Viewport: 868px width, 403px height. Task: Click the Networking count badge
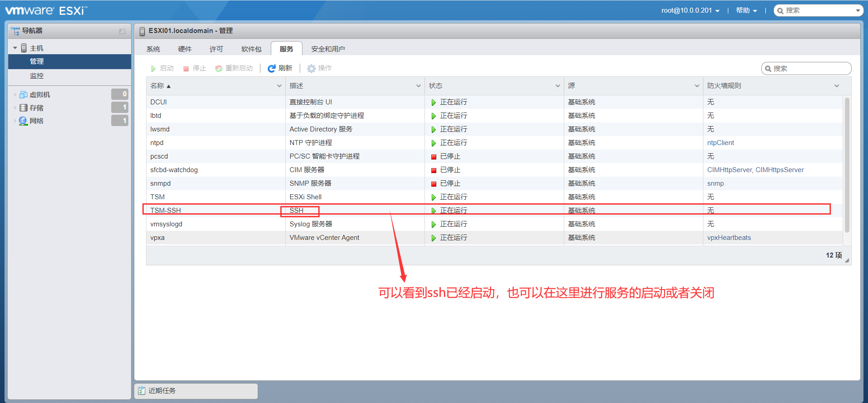pos(120,120)
